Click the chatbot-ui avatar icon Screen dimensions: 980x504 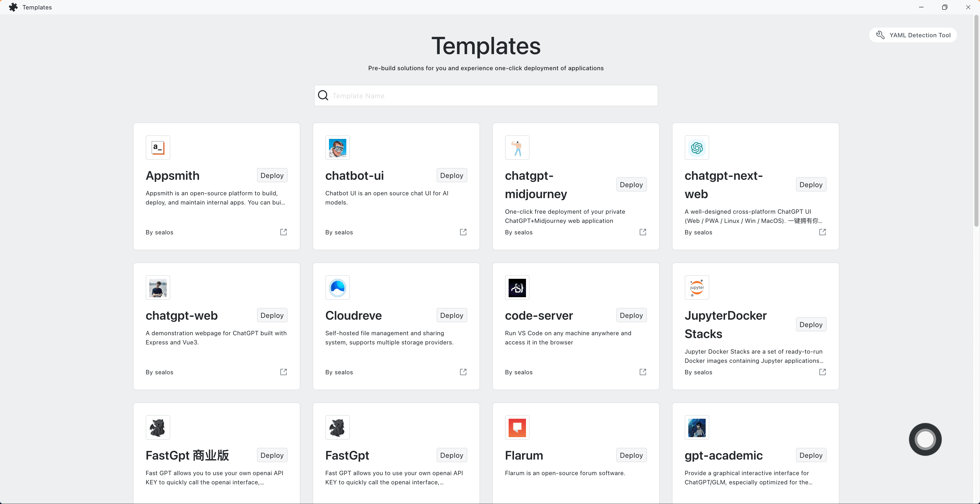337,148
